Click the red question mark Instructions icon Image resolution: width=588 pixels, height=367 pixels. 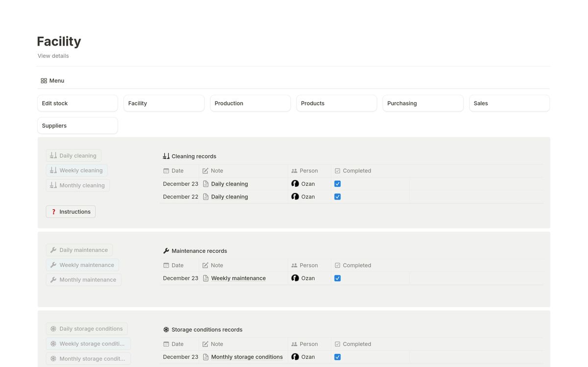pos(54,212)
